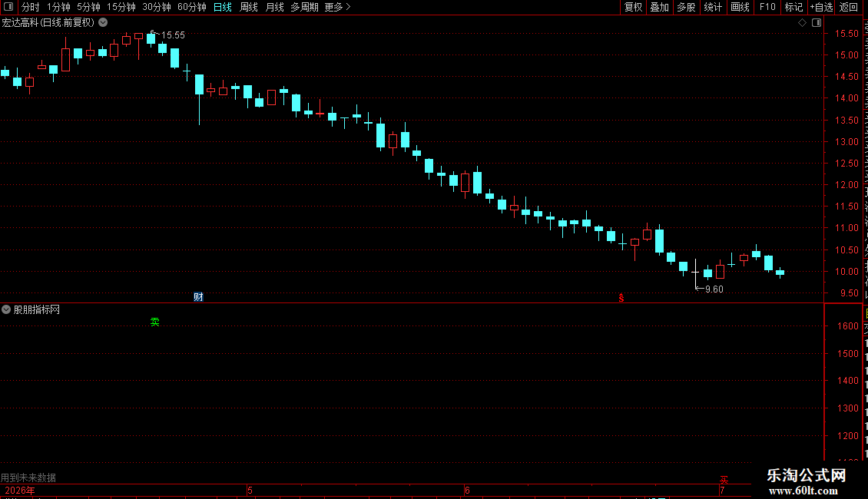868x499 pixels.
Task: Open the 画线 drawing tools
Action: (x=740, y=7)
